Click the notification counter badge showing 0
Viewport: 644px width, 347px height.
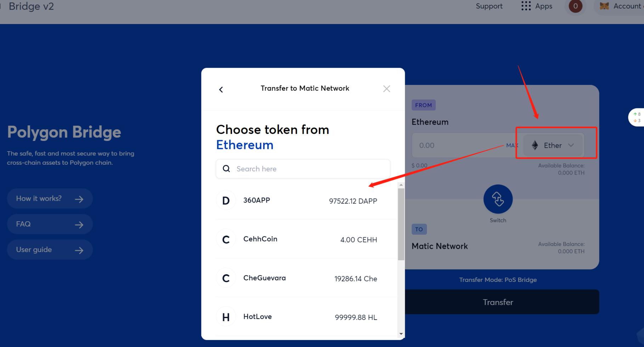pos(575,6)
